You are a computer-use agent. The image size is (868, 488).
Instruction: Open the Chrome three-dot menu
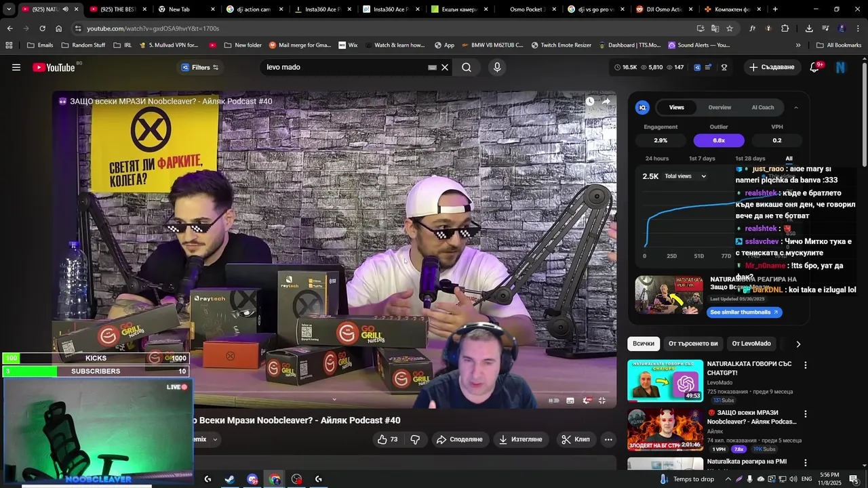[x=857, y=28]
